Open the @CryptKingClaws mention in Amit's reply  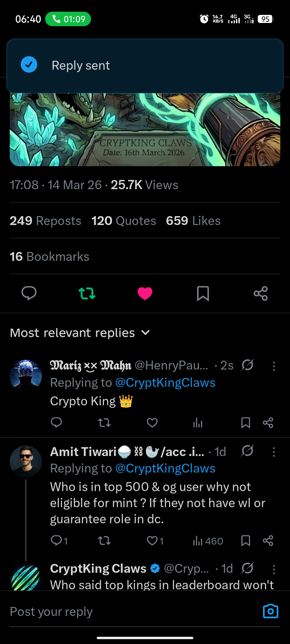click(165, 469)
